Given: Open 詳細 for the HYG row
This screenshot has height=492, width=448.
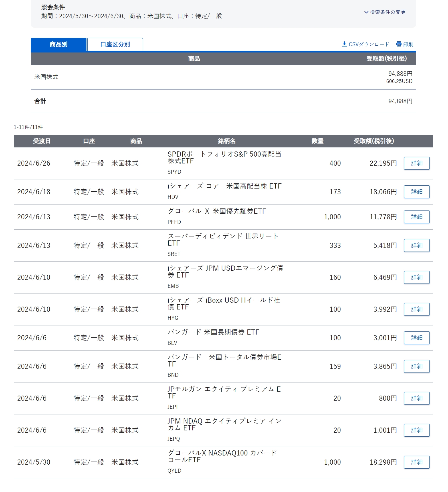Looking at the screenshot, I should [x=417, y=309].
